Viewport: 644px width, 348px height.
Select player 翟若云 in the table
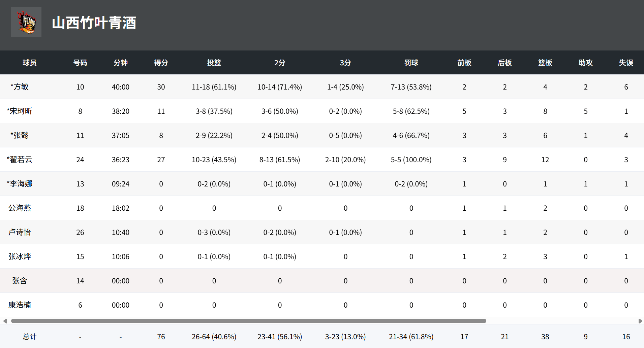click(20, 160)
